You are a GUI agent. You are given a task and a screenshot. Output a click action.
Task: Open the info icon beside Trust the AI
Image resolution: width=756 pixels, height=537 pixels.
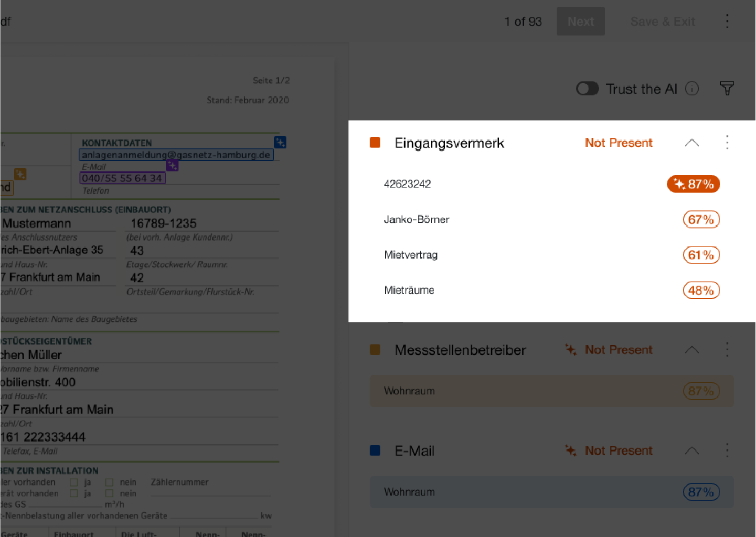point(692,89)
